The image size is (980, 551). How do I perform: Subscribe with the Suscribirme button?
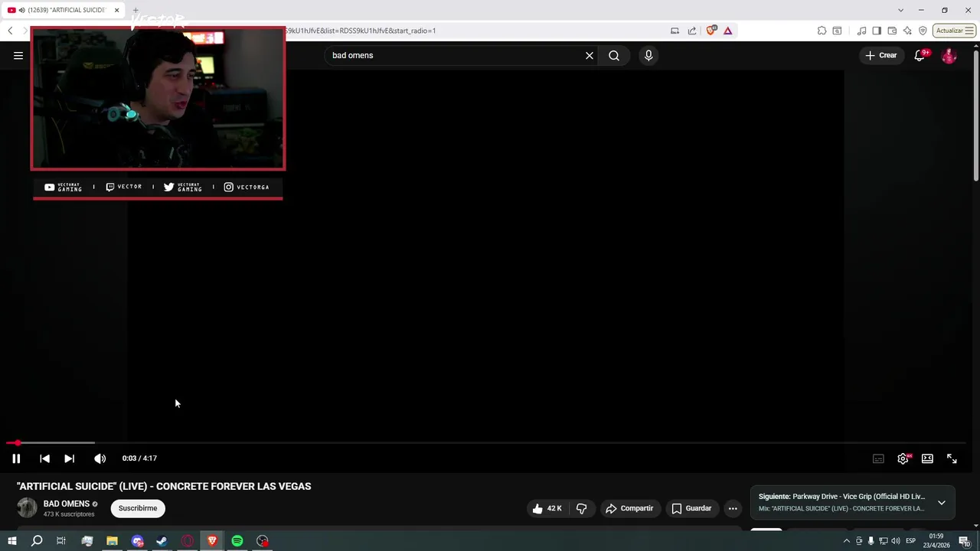click(138, 508)
